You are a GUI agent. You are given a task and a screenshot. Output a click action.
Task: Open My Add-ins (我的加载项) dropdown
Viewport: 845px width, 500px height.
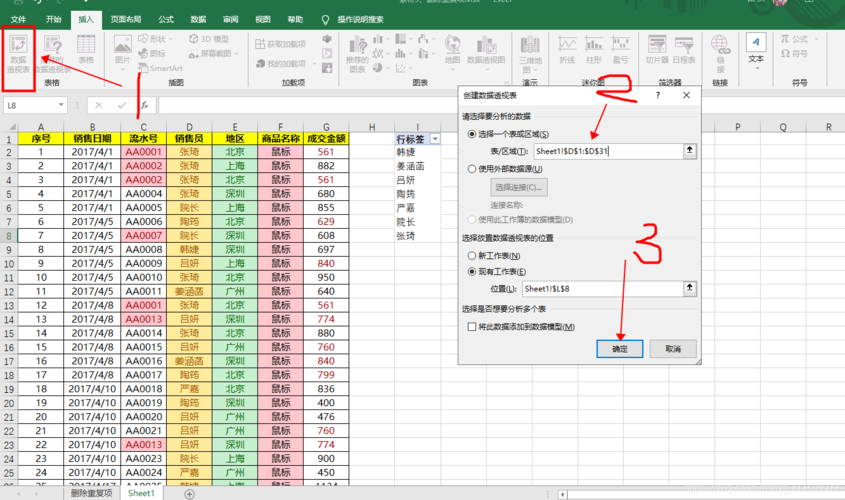286,63
